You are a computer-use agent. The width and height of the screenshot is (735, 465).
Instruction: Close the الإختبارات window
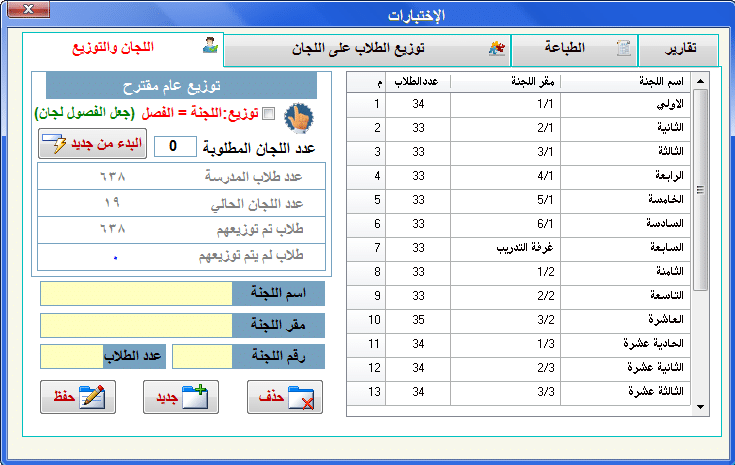[x=29, y=9]
